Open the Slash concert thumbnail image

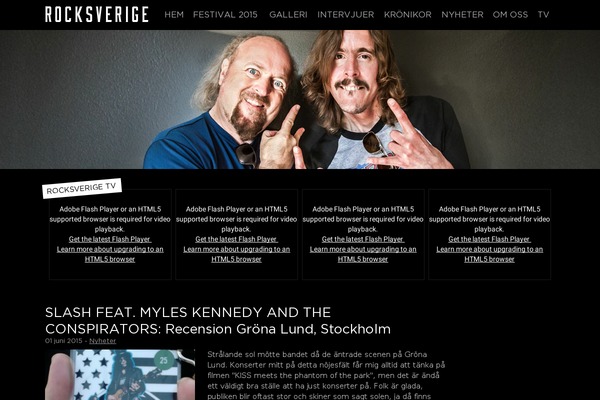[x=120, y=375]
